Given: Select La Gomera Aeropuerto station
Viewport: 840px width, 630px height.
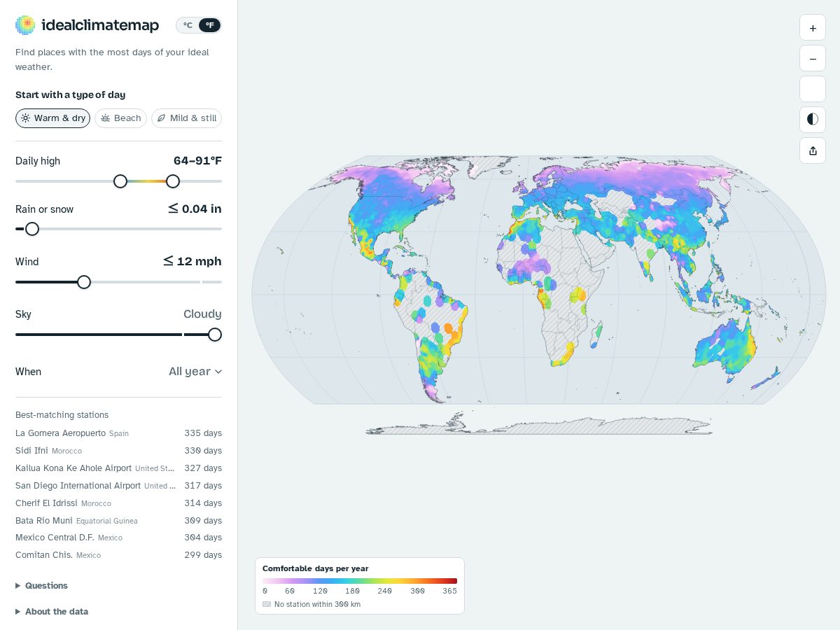Looking at the screenshot, I should point(118,433).
